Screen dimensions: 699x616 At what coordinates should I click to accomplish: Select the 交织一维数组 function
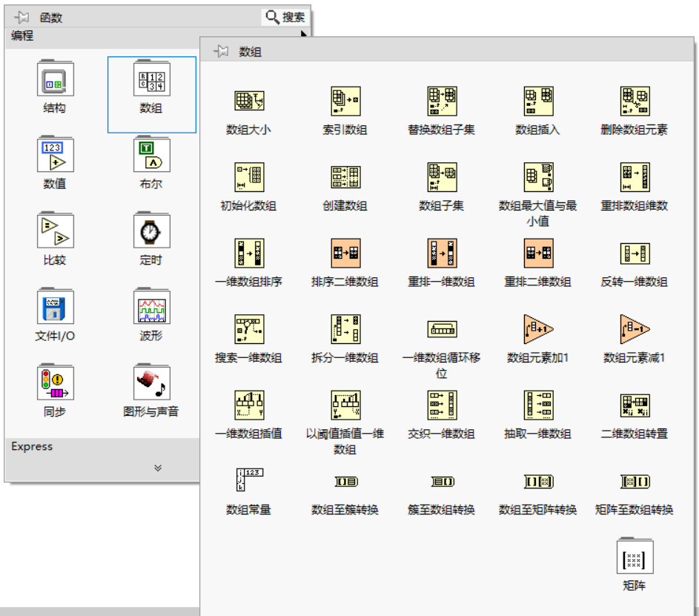442,405
